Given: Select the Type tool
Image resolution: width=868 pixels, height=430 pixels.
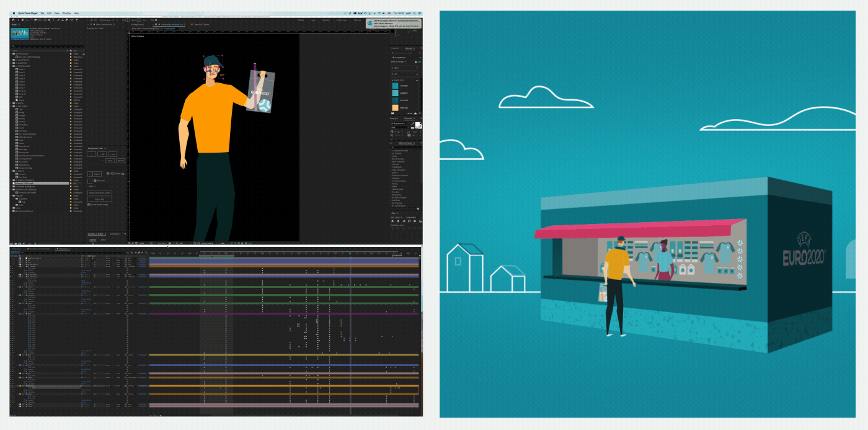Looking at the screenshot, I should point(53,20).
